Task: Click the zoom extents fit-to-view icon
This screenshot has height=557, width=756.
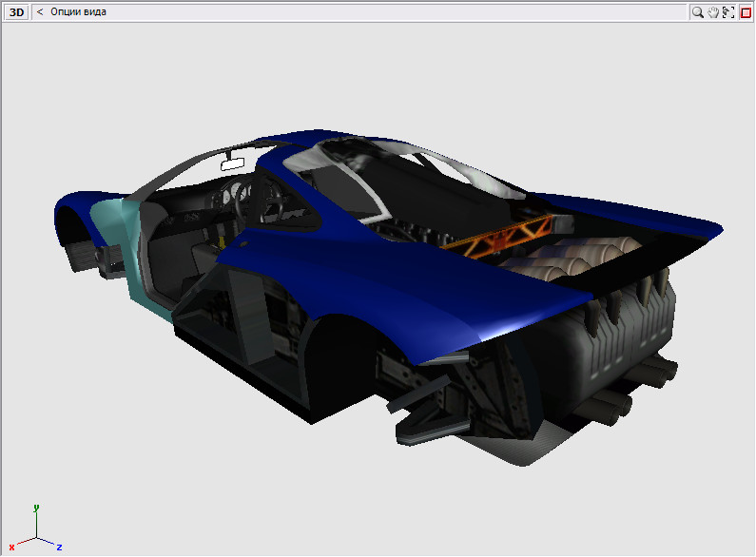Action: (729, 12)
